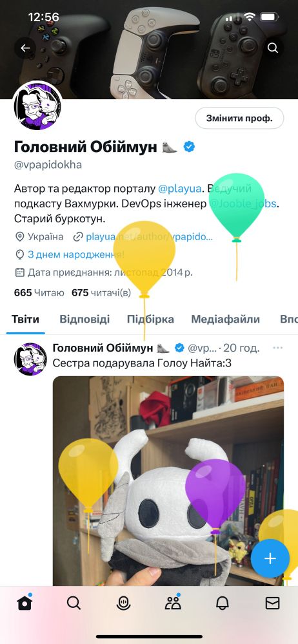Click the Змінити проф. button
Viewport: 298px width, 644px height.
coord(239,118)
